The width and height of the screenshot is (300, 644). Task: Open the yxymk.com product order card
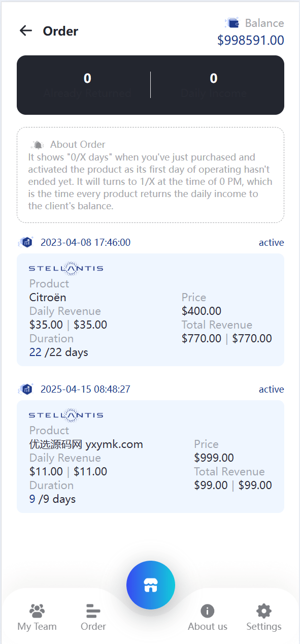[x=150, y=457]
